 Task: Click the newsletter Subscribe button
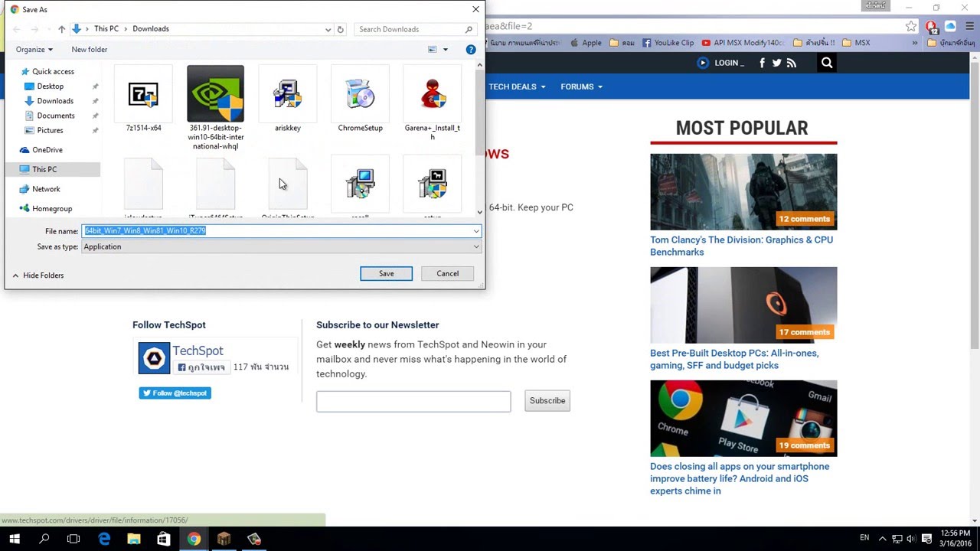pyautogui.click(x=547, y=401)
